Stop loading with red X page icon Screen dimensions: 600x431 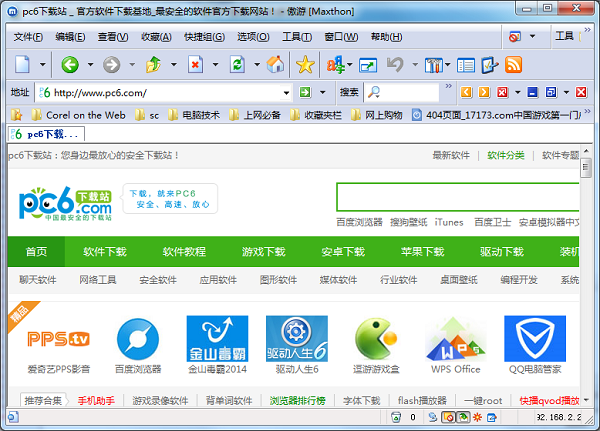point(195,64)
